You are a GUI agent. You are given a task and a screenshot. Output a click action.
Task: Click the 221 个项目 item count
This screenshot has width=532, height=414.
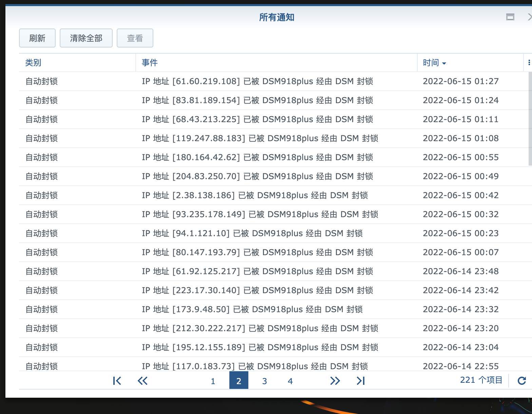[481, 380]
